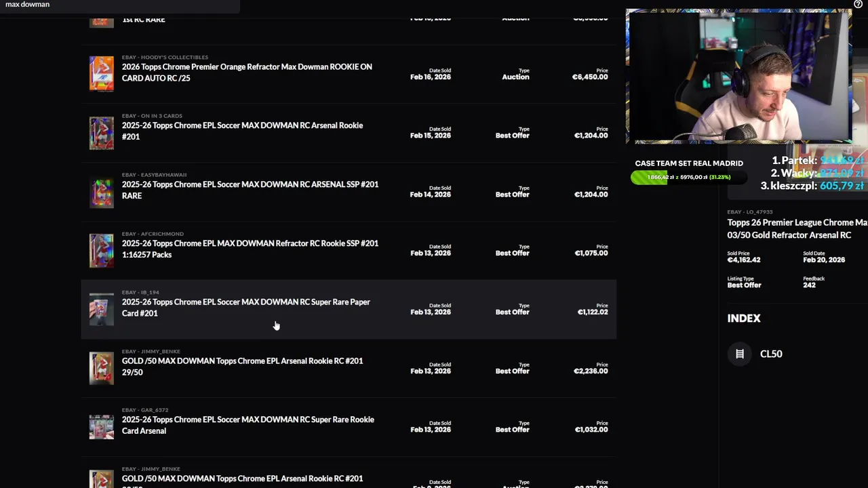Click the INDEX heading

pyautogui.click(x=744, y=319)
